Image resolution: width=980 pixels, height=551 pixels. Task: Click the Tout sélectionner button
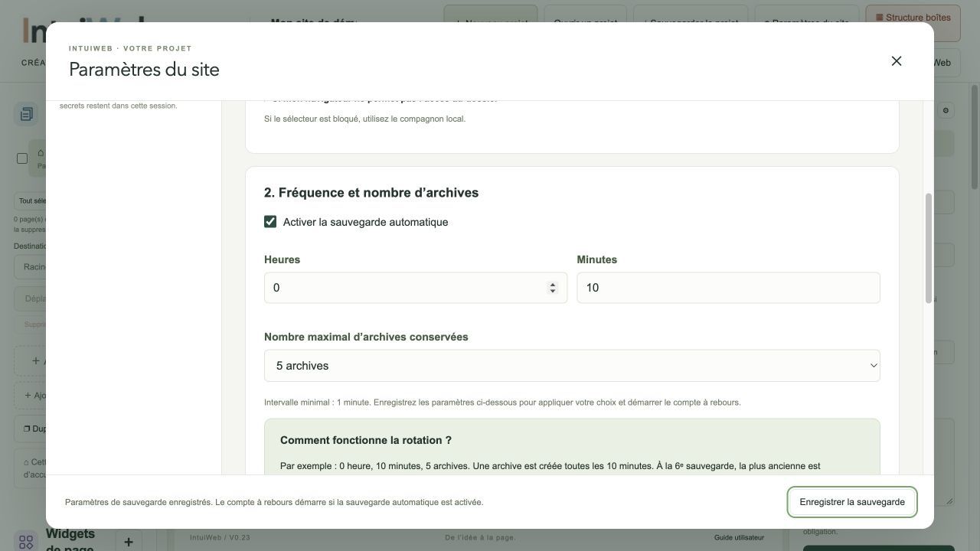(30, 201)
